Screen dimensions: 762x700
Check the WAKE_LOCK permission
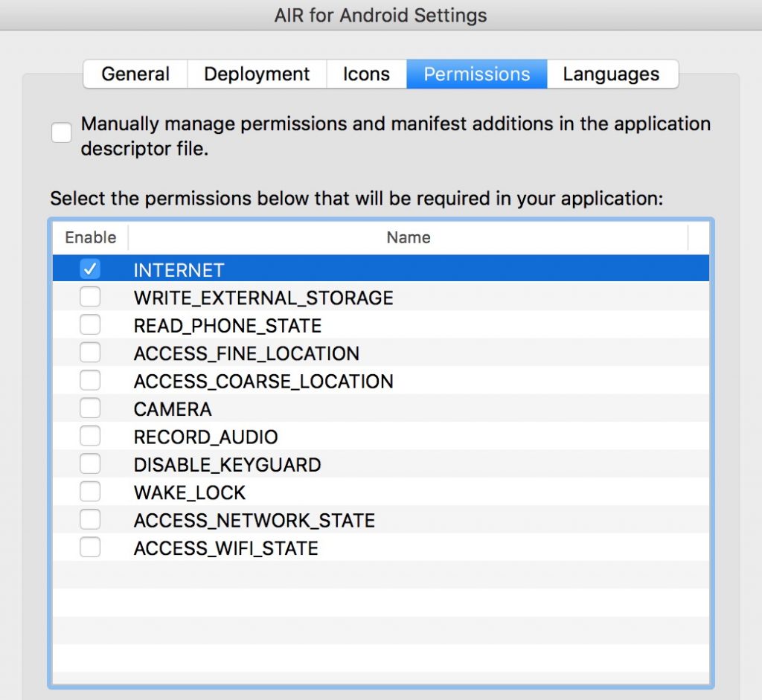click(90, 491)
